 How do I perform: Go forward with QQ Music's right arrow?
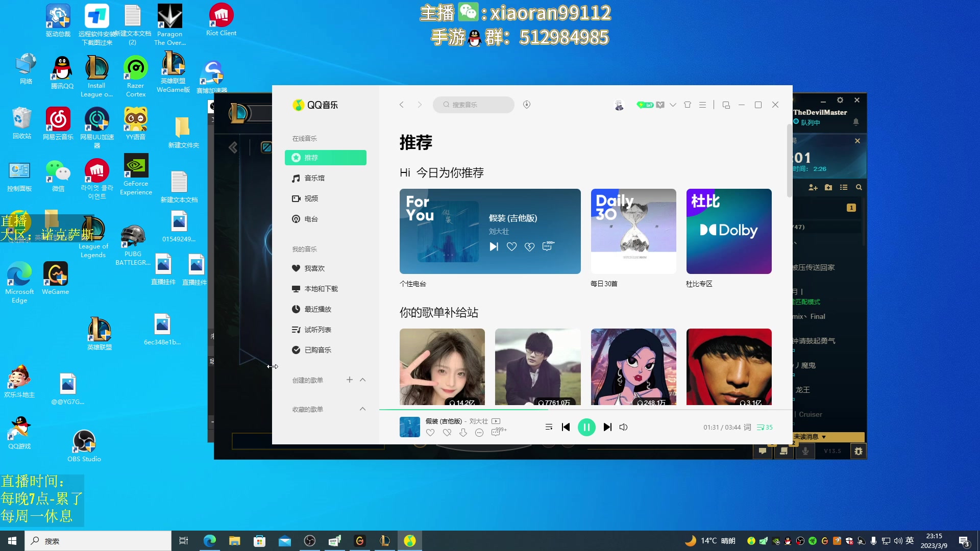click(x=420, y=105)
